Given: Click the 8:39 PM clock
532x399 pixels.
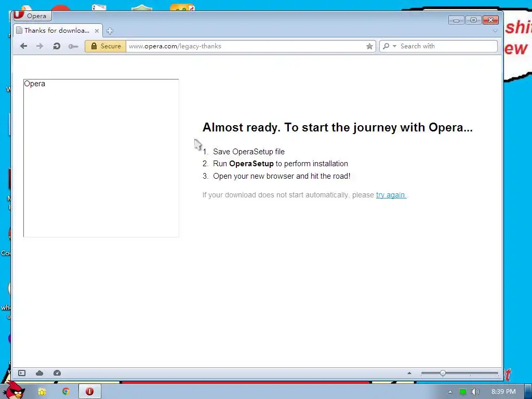Looking at the screenshot, I should click(503, 392).
